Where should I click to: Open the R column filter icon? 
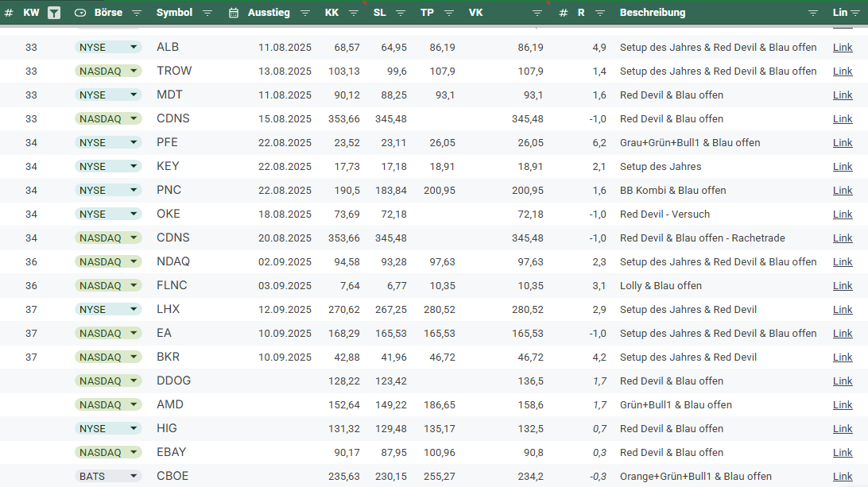click(x=600, y=13)
